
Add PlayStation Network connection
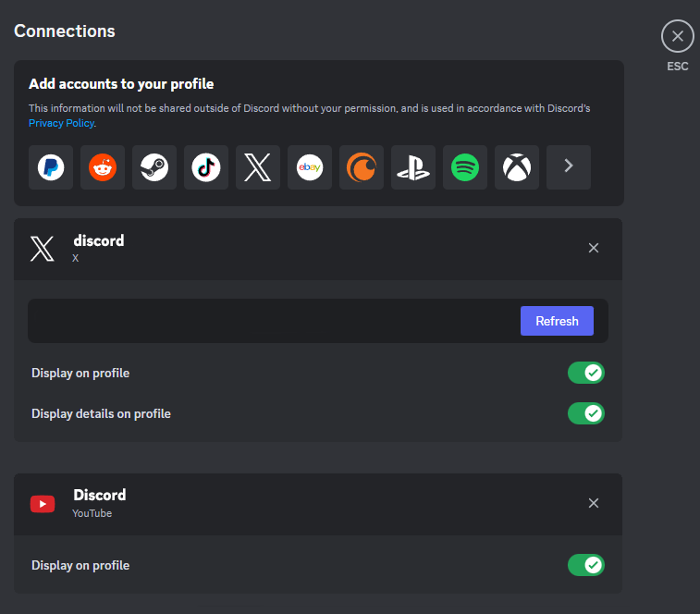tap(413, 167)
